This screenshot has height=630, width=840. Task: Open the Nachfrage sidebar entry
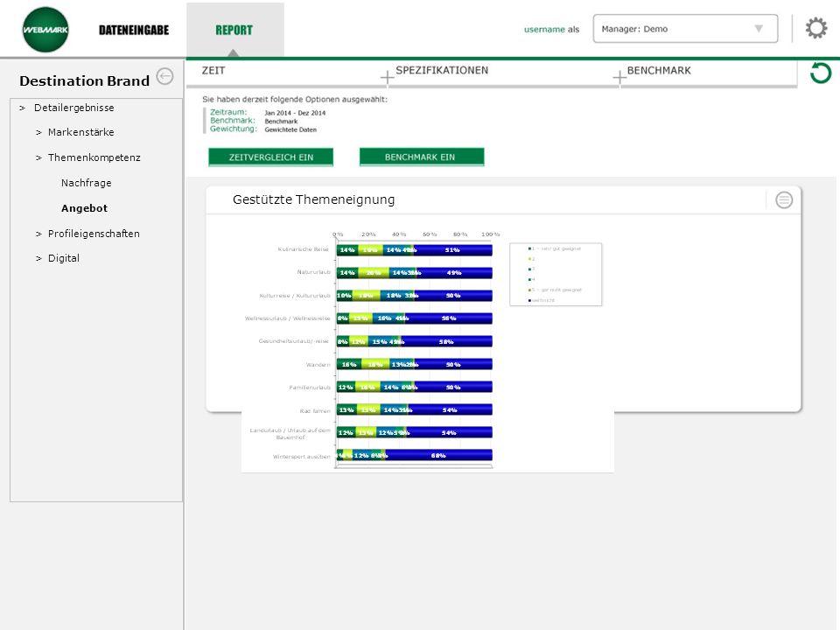click(x=87, y=183)
